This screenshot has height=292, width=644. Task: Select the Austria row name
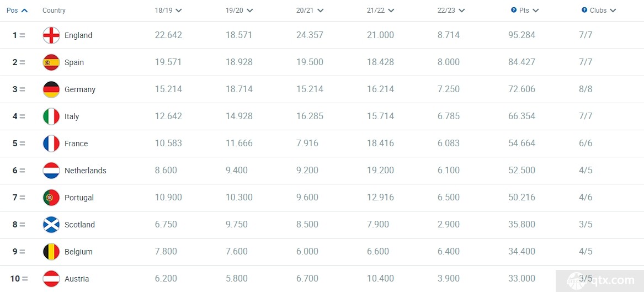click(76, 279)
